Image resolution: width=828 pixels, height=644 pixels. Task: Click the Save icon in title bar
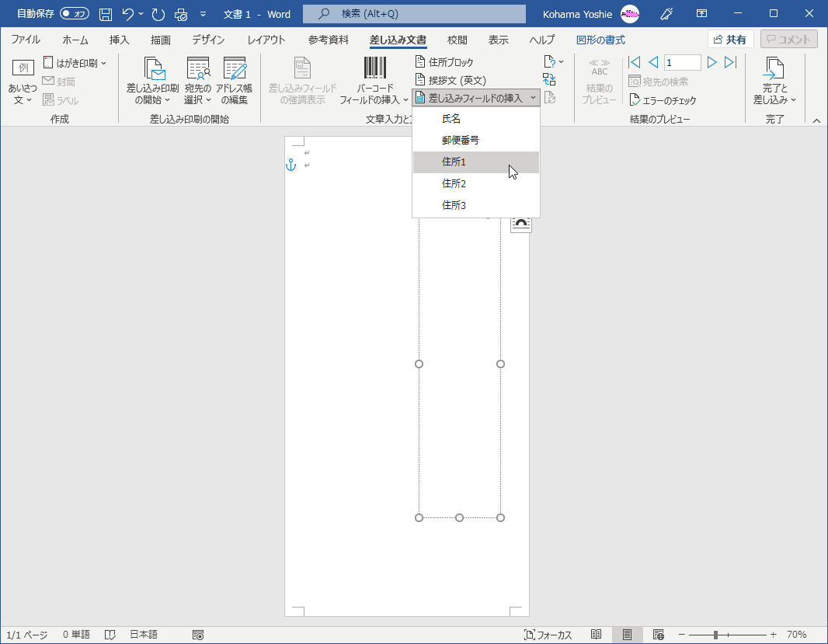(x=106, y=14)
